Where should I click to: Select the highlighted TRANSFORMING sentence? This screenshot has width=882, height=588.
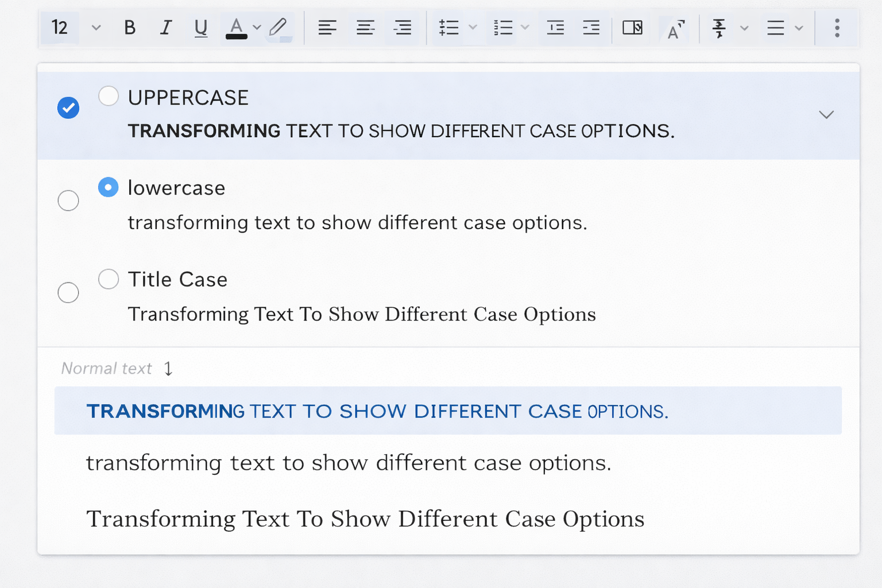click(x=377, y=411)
